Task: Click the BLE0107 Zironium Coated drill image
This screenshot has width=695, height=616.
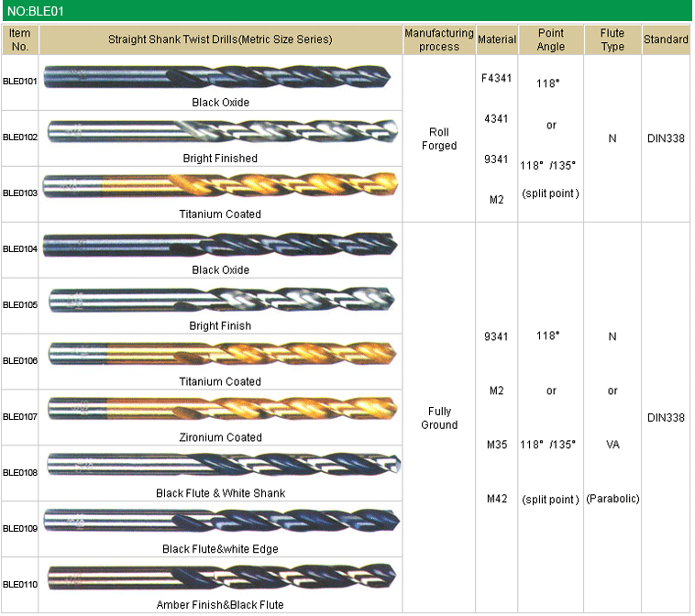Action: (220, 409)
